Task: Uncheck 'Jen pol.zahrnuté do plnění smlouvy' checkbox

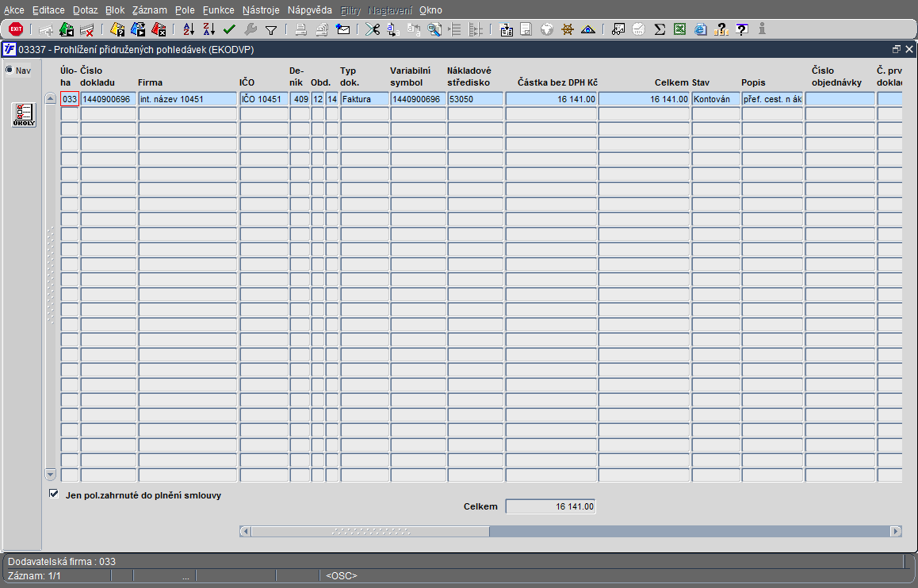Action: click(54, 494)
